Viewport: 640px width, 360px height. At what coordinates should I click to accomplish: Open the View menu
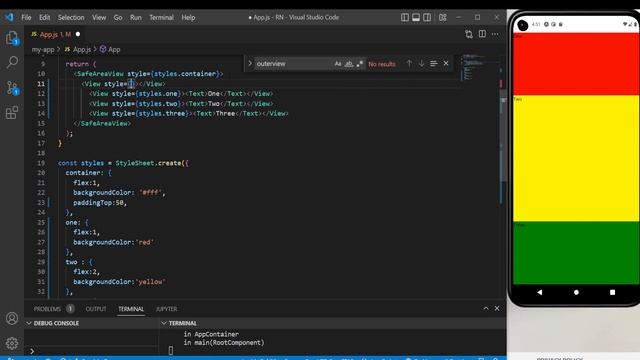99,17
